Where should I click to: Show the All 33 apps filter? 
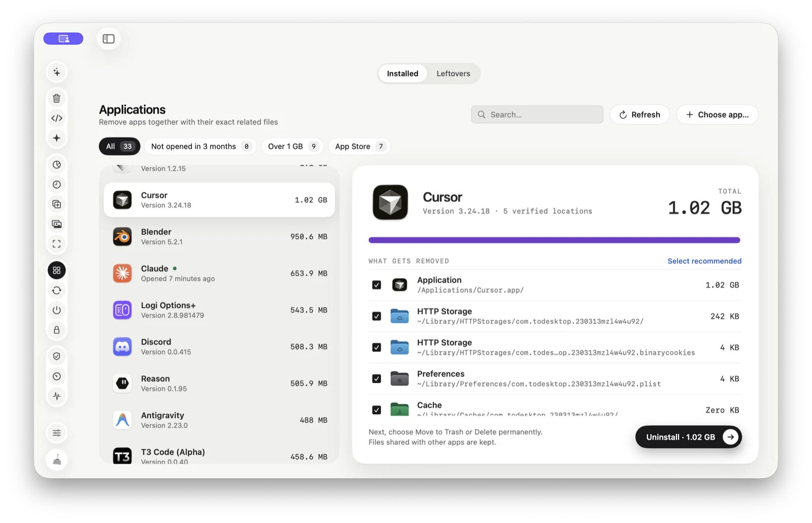point(119,147)
